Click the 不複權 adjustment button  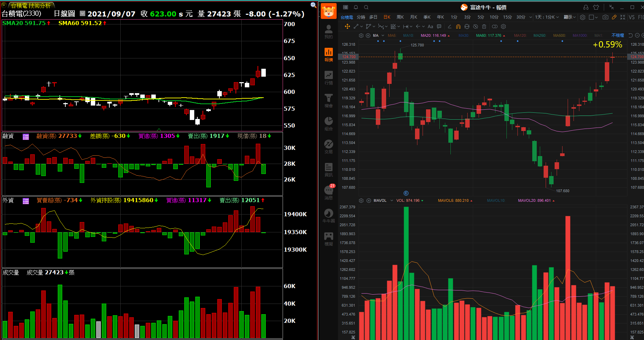tap(618, 35)
